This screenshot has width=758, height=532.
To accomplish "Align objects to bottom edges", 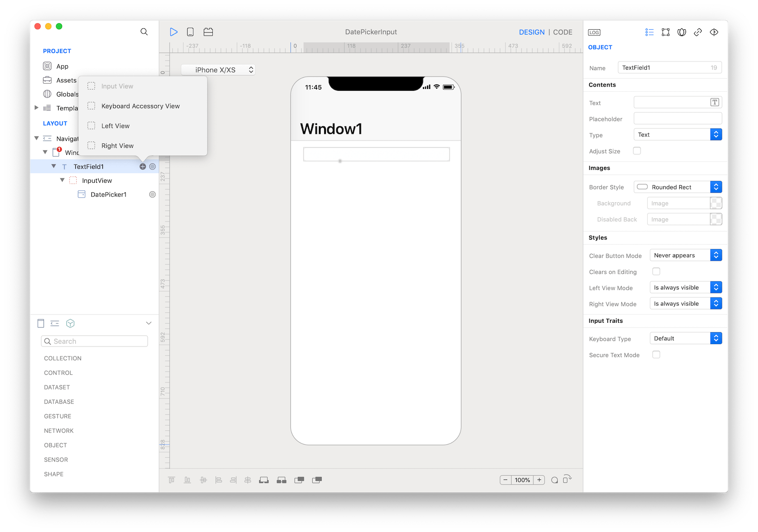I will pyautogui.click(x=187, y=480).
